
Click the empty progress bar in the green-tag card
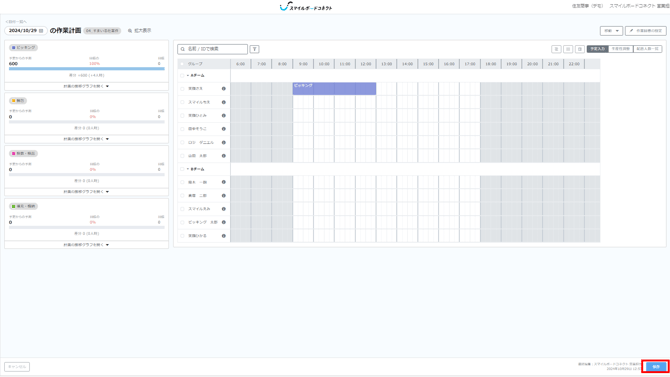point(86,227)
